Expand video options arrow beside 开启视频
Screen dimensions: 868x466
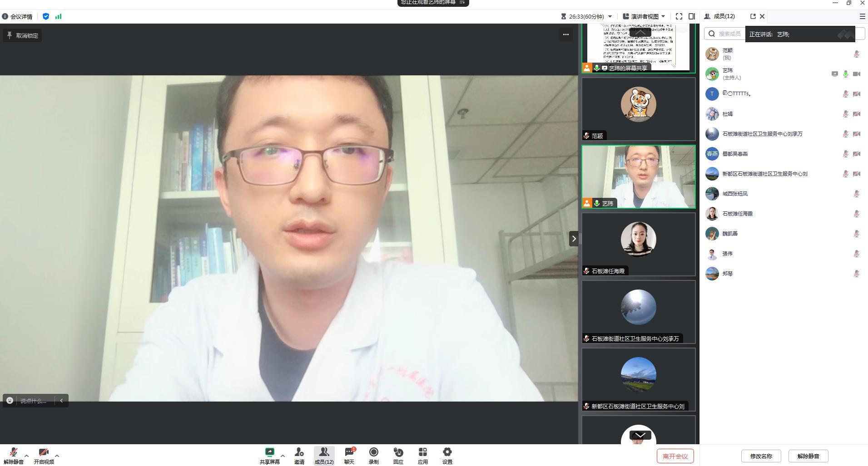[x=57, y=456]
